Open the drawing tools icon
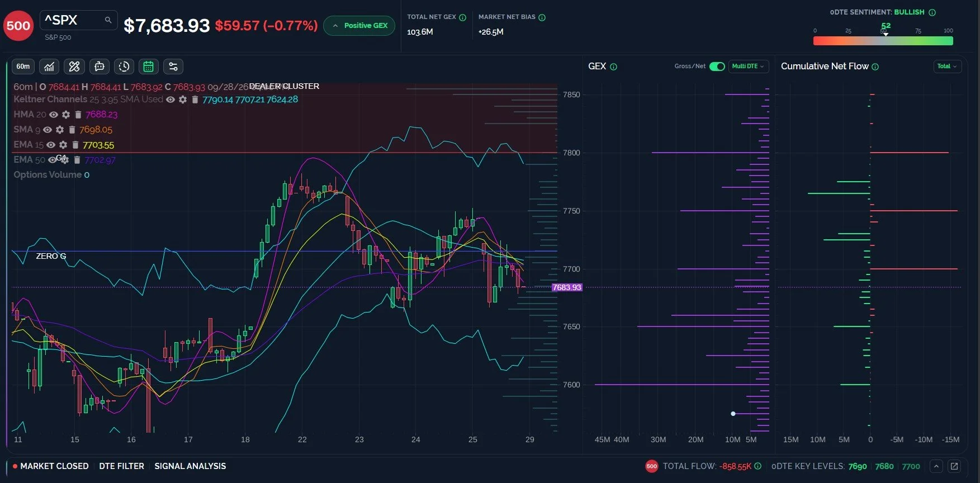 pyautogui.click(x=74, y=67)
